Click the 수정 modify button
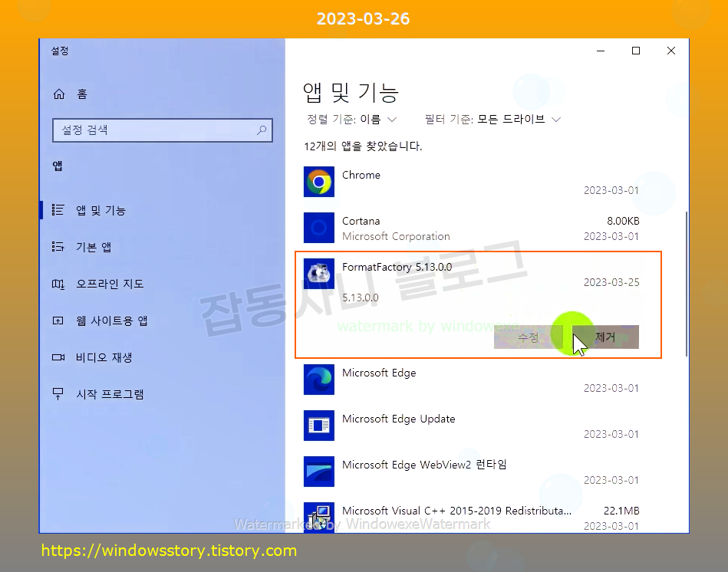 [x=529, y=337]
